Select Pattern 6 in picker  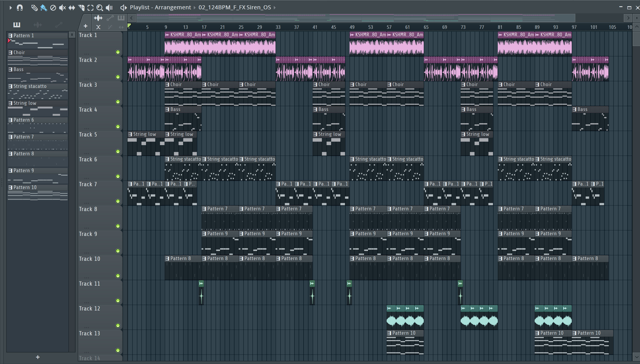click(38, 125)
